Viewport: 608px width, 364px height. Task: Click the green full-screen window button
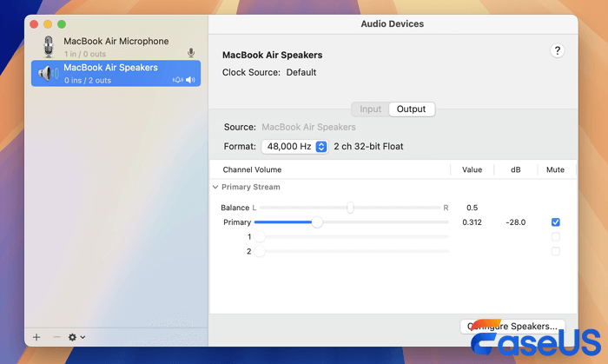click(62, 24)
